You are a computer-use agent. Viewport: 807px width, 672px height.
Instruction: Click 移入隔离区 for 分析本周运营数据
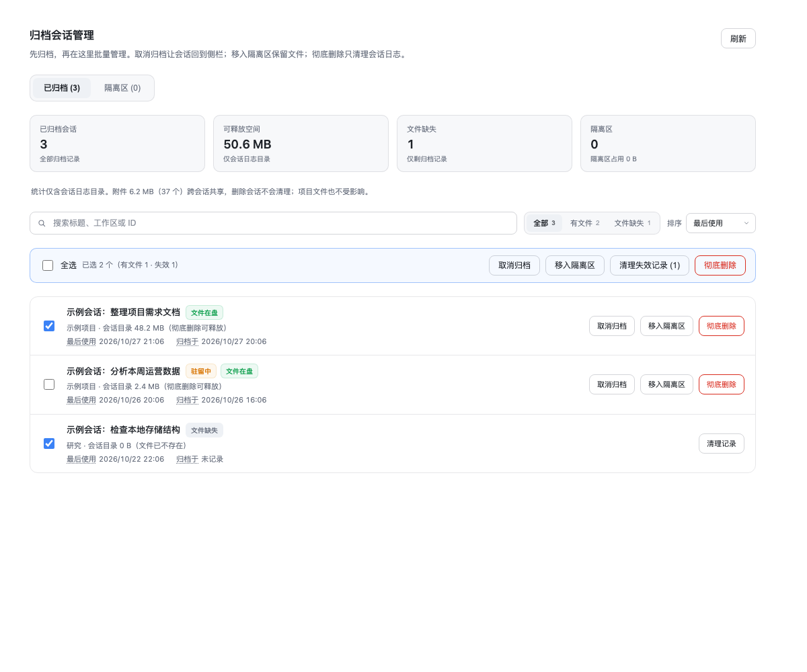666,384
